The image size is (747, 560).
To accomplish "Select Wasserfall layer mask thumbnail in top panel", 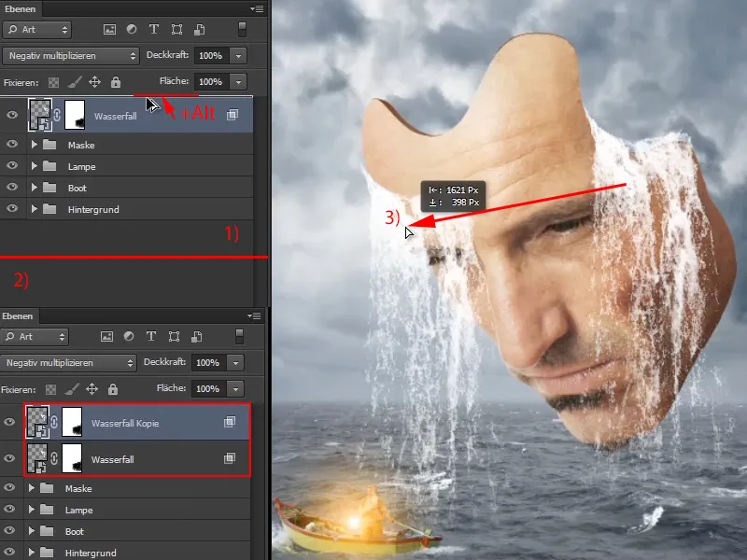I will [75, 115].
